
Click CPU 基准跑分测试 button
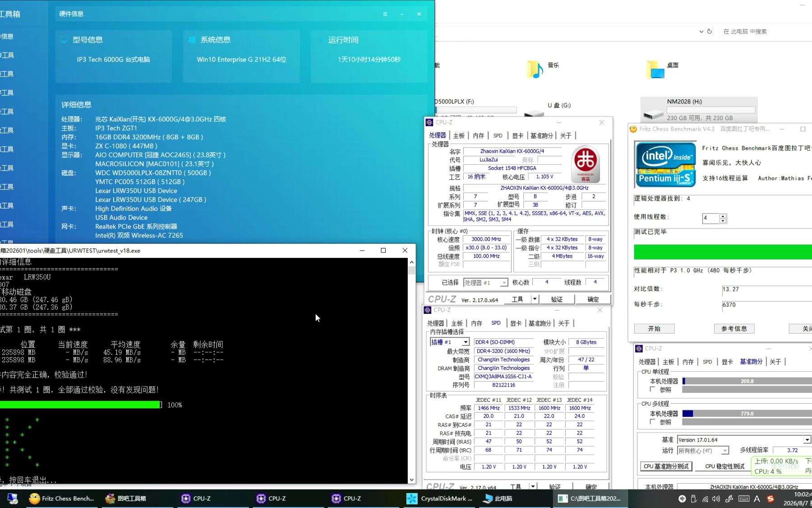[666, 466]
